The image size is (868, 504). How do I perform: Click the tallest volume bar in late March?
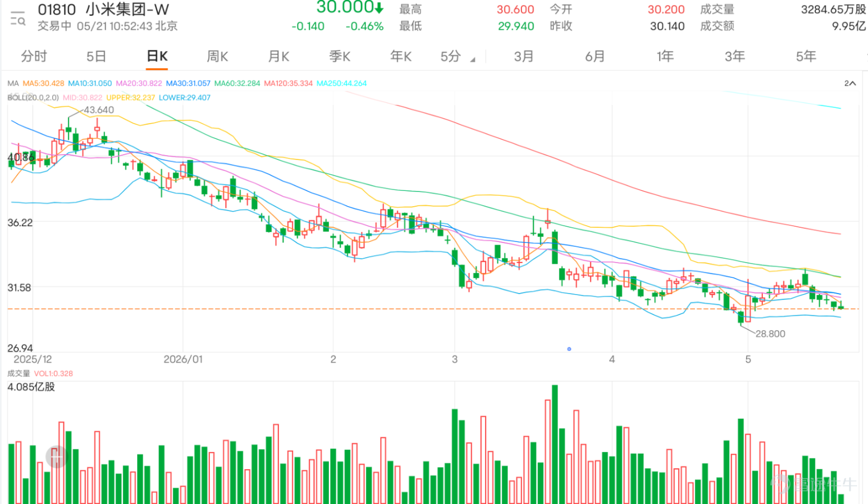(554, 444)
